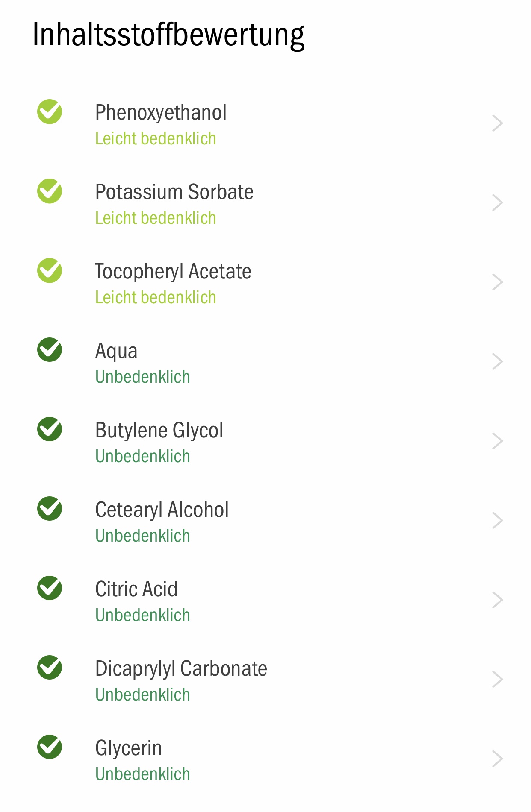531x812 pixels.
Task: Click the 'Unbedenklich' rating under Aqua
Action: point(143,377)
